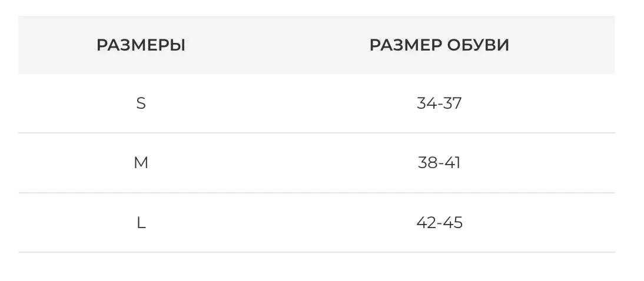The height and width of the screenshot is (281, 644).
Task: Click the word ОБУВИ in header
Action: [478, 45]
